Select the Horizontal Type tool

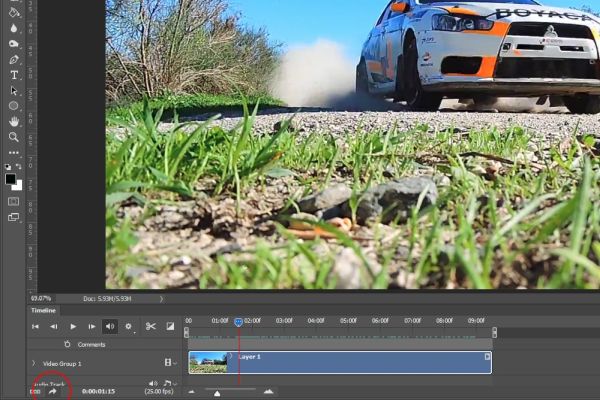tap(14, 75)
